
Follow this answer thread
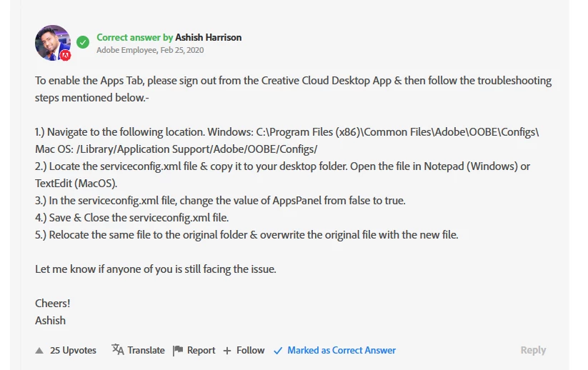tap(251, 350)
